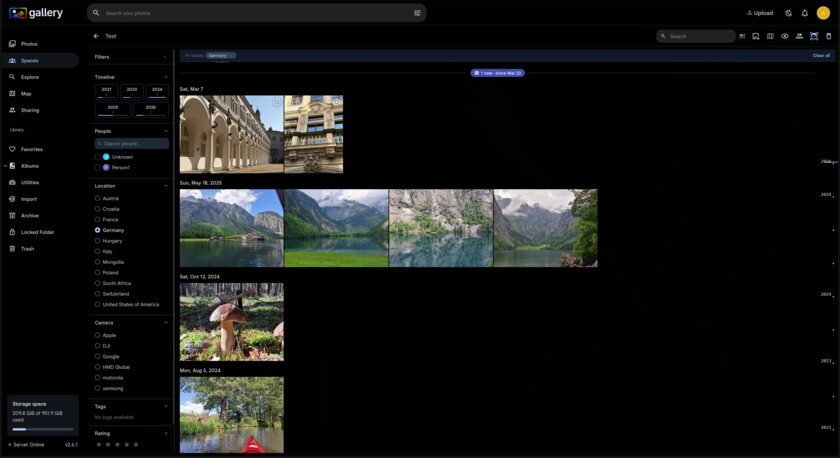Click the Import sidebar icon

point(12,199)
